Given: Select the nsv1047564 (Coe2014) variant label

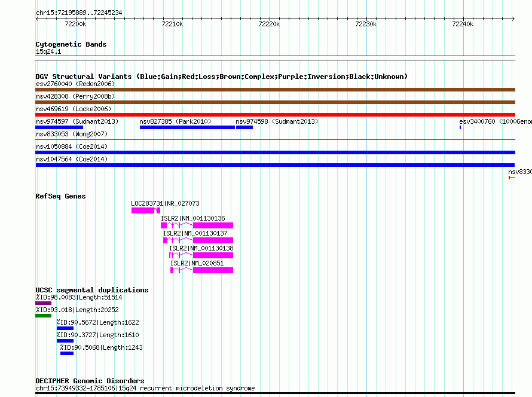Looking at the screenshot, I should 72,159.
